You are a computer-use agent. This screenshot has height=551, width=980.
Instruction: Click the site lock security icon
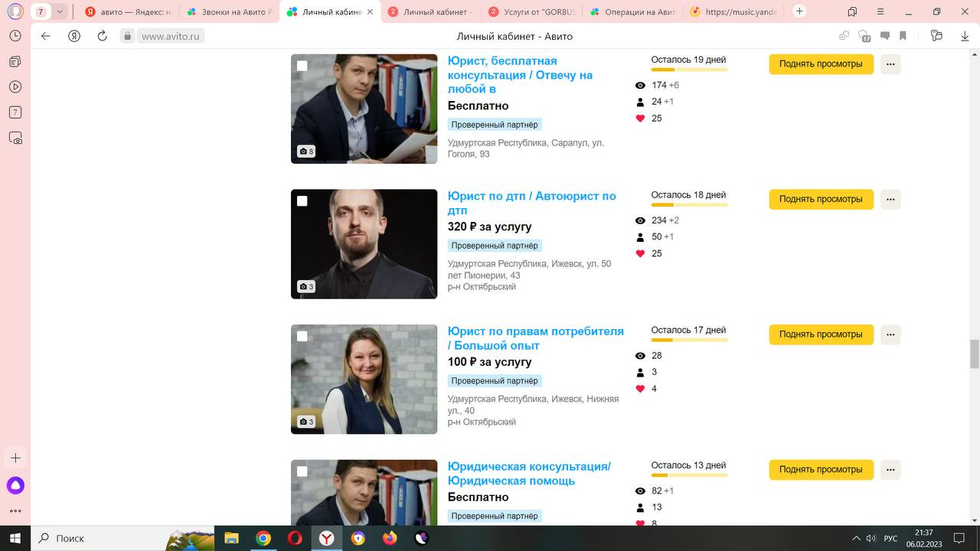[x=128, y=36]
